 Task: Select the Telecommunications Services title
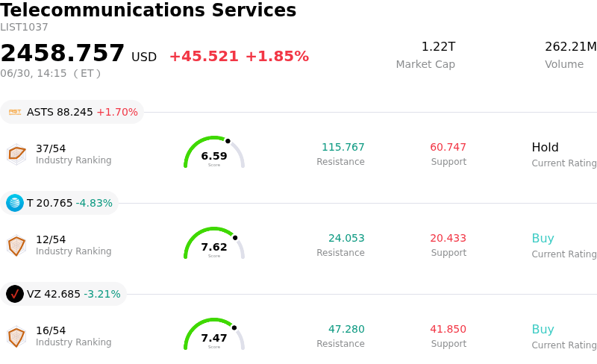148,10
